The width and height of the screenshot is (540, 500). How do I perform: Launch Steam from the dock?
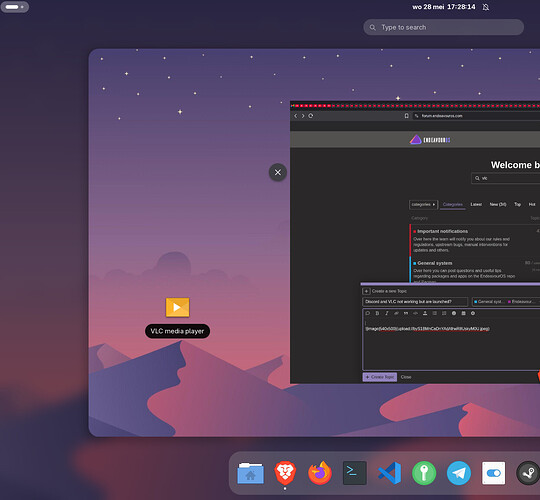point(528,473)
